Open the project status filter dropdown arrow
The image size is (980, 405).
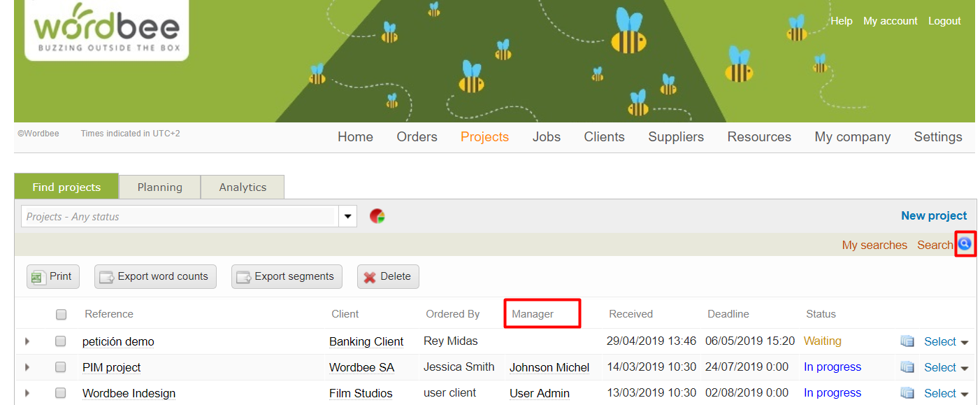click(347, 217)
